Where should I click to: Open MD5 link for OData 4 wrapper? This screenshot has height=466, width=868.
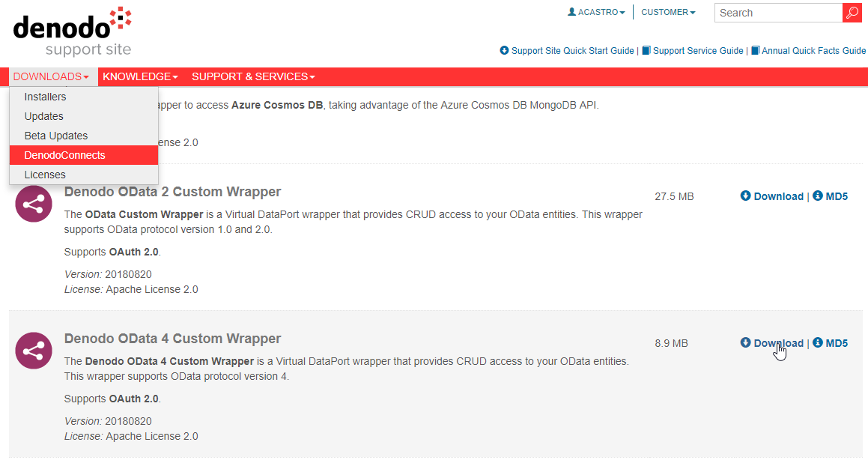click(837, 343)
